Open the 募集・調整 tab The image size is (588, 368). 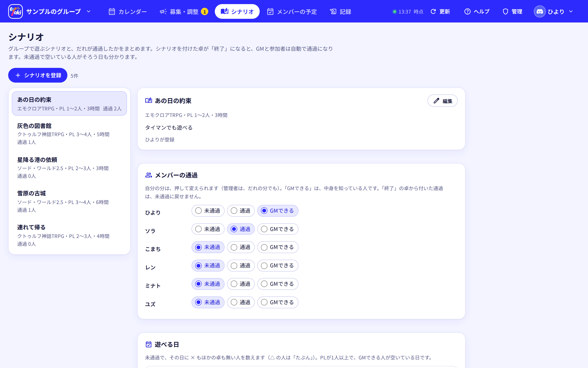(184, 11)
